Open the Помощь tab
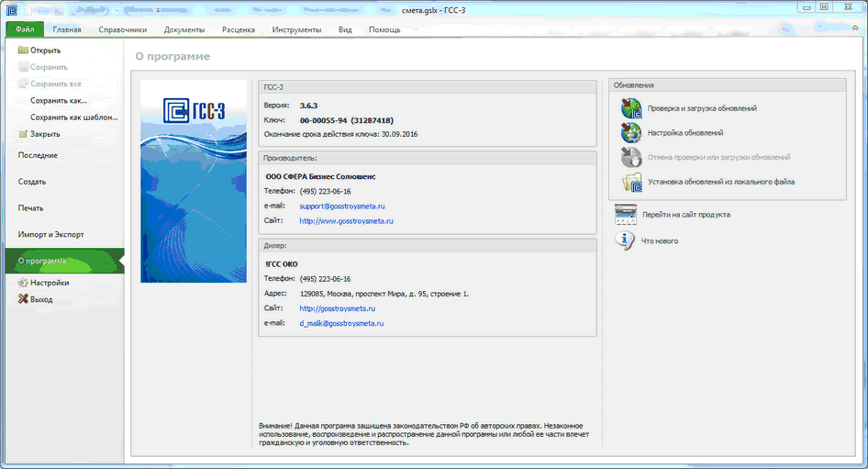This screenshot has width=868, height=469. (x=384, y=30)
